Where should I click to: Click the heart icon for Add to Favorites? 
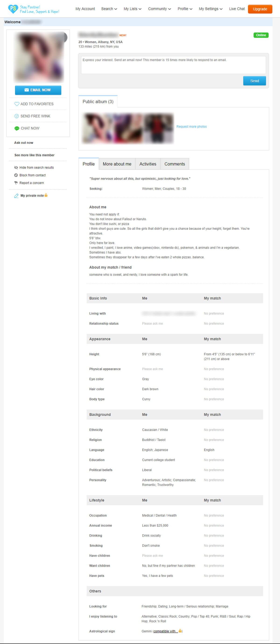pos(17,104)
